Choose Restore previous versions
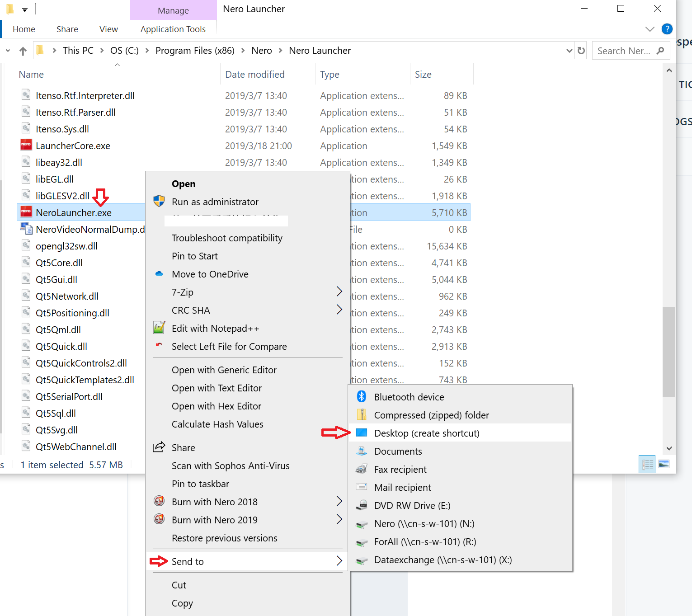The width and height of the screenshot is (692, 616). (225, 538)
